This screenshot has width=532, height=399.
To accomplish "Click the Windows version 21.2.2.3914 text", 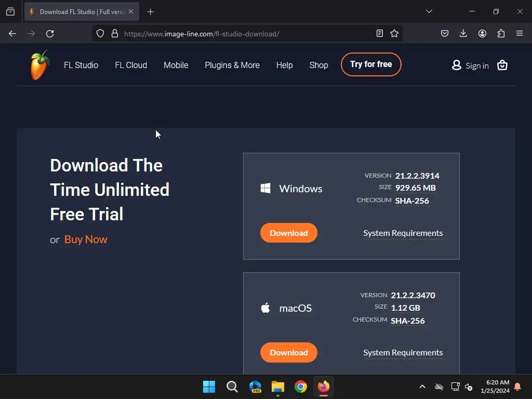I will point(417,176).
